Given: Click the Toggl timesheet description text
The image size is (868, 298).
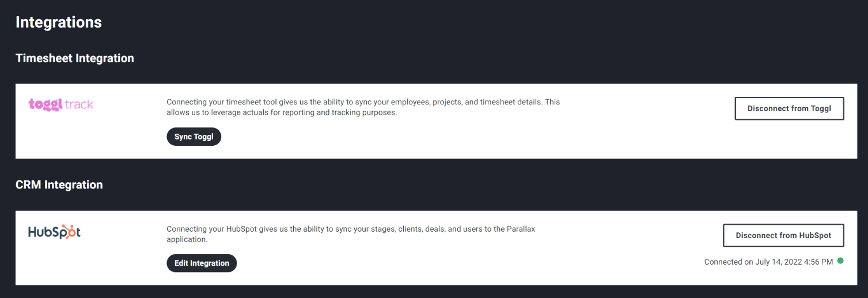Looking at the screenshot, I should pos(363,107).
